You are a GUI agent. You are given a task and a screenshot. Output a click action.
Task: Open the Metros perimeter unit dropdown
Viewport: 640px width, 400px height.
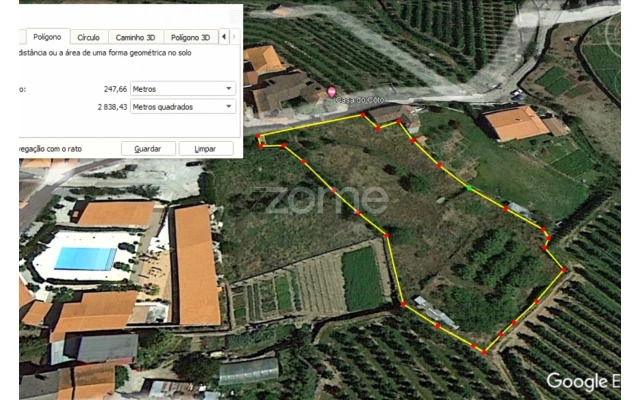tap(183, 89)
